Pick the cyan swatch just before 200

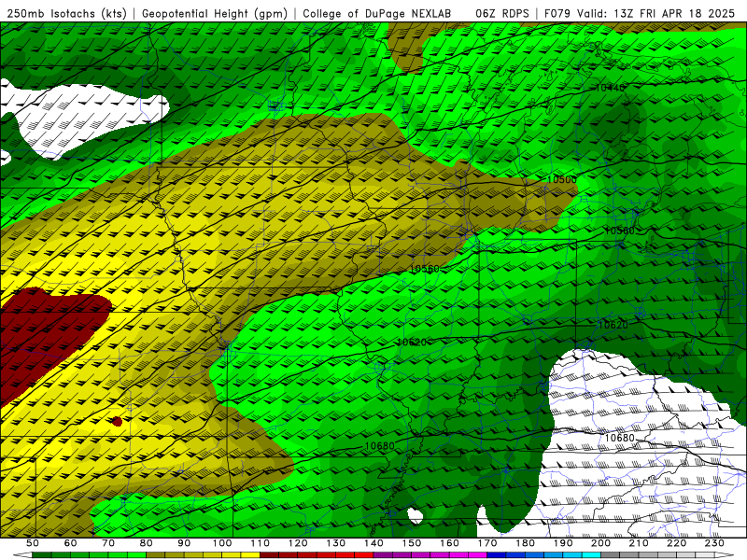pyautogui.click(x=591, y=555)
